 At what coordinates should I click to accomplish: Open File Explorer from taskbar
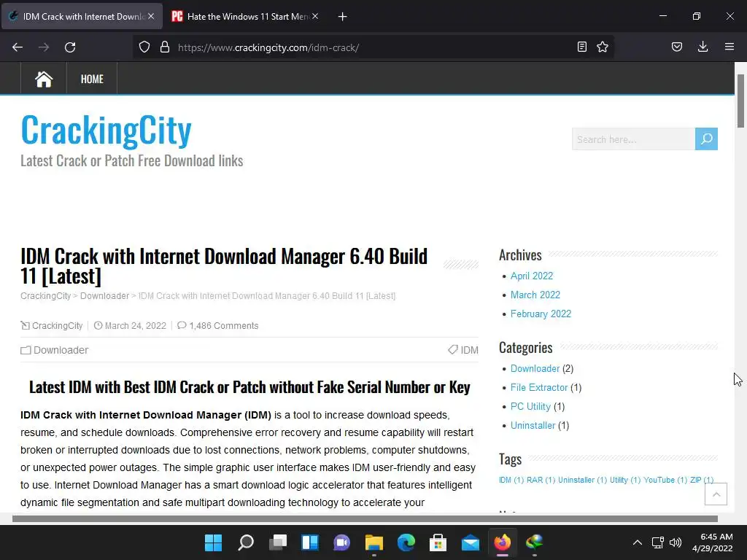[x=374, y=542]
